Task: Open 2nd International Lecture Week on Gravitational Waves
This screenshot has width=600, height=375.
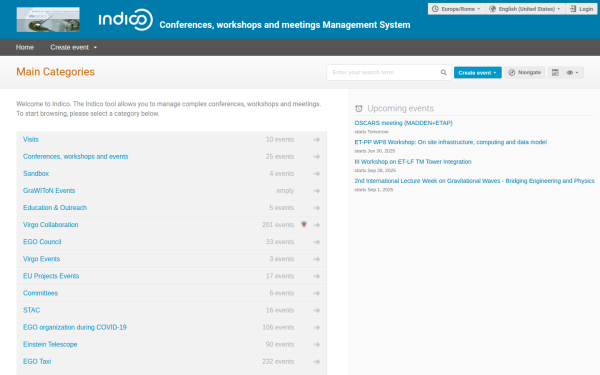Action: (474, 181)
